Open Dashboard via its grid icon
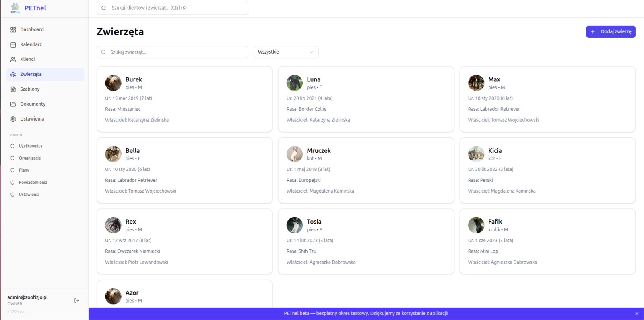644x320 pixels. (13, 30)
